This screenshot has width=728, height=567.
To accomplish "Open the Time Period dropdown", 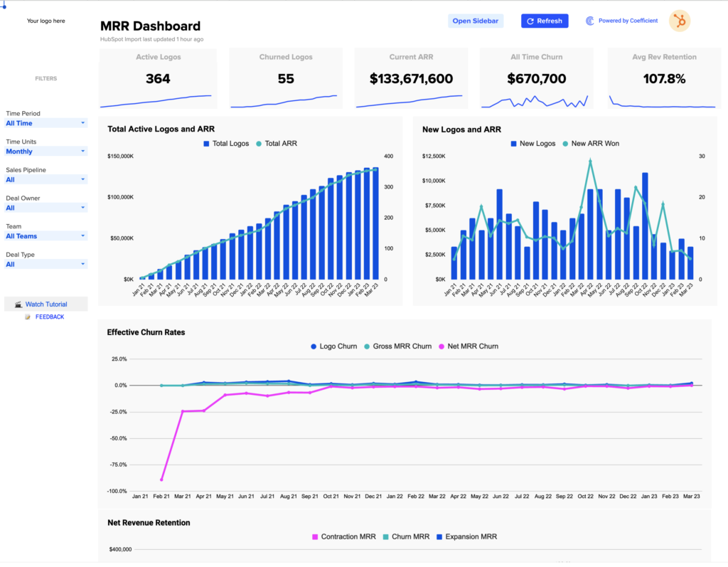I will point(45,123).
